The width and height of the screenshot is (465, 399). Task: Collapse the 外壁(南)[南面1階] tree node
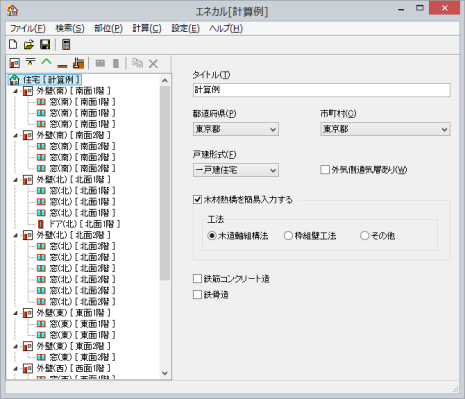click(16, 91)
